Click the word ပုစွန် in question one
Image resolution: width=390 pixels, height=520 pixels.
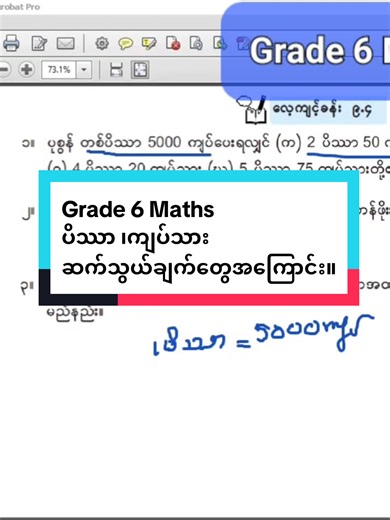point(60,143)
